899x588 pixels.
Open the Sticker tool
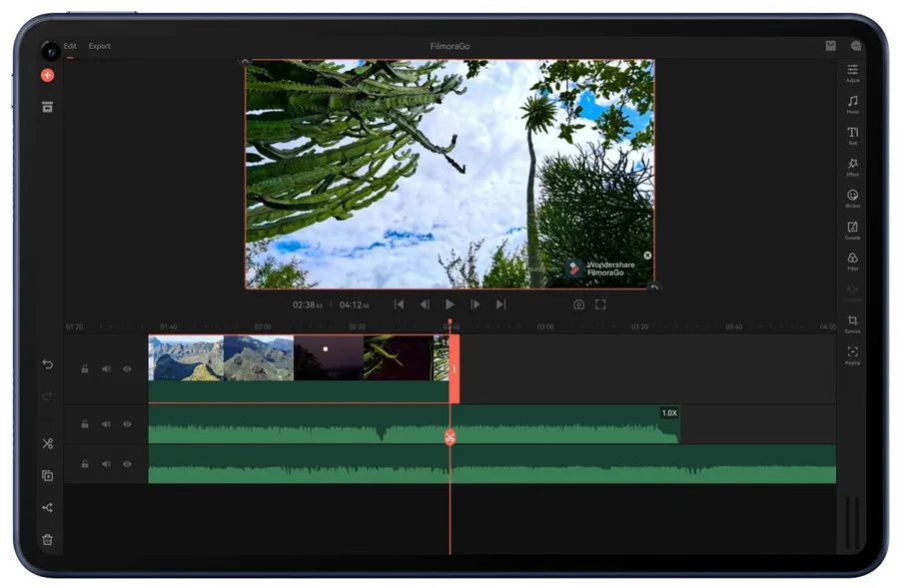(x=853, y=199)
